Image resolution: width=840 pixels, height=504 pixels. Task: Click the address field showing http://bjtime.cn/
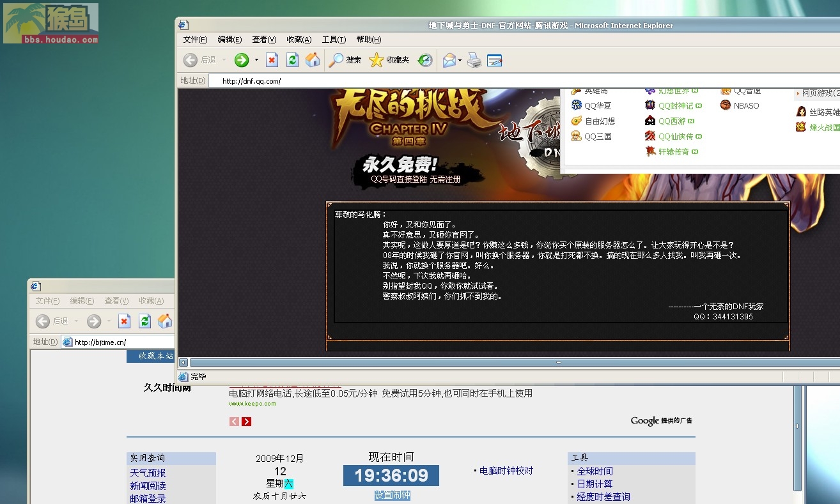(x=118, y=342)
